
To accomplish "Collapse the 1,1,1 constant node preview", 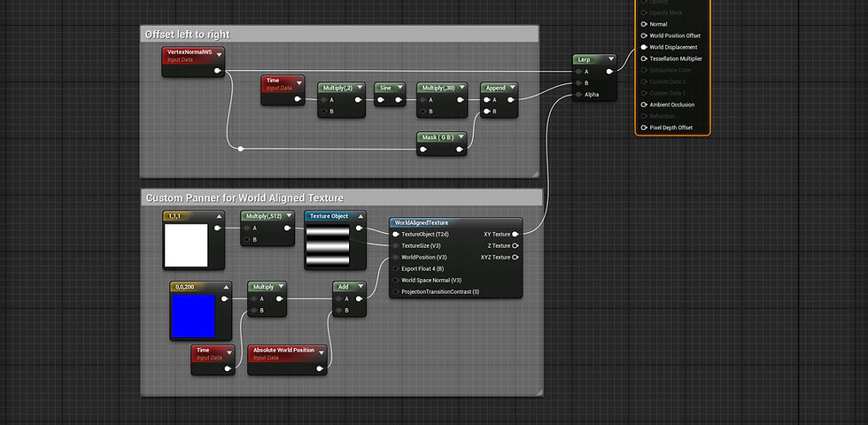I will (220, 216).
